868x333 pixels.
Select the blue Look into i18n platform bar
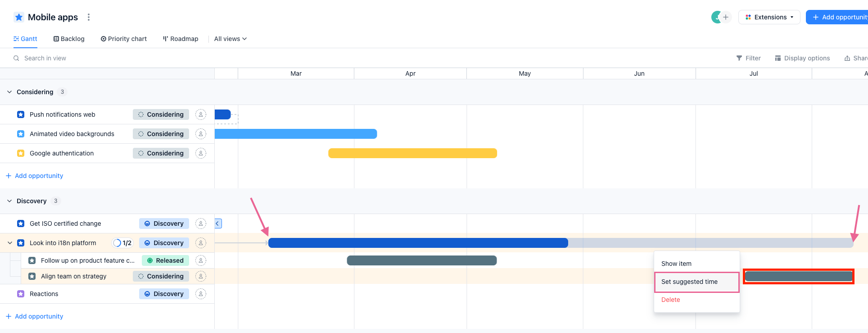tap(418, 243)
